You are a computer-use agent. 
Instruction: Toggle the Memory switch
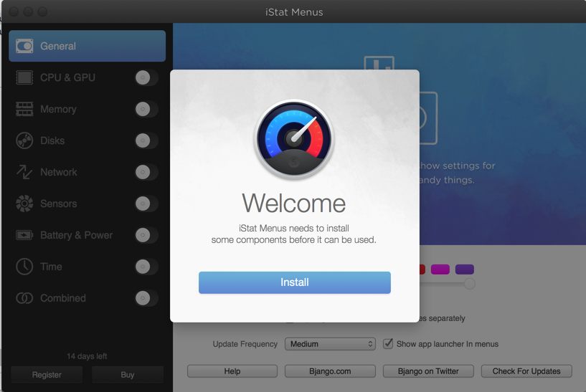146,109
